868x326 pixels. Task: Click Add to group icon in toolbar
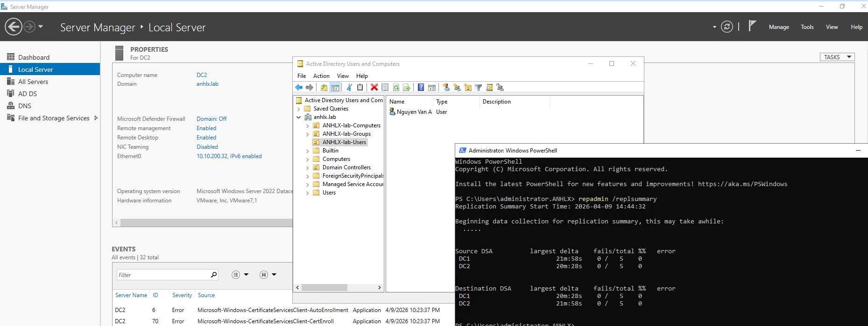500,87
